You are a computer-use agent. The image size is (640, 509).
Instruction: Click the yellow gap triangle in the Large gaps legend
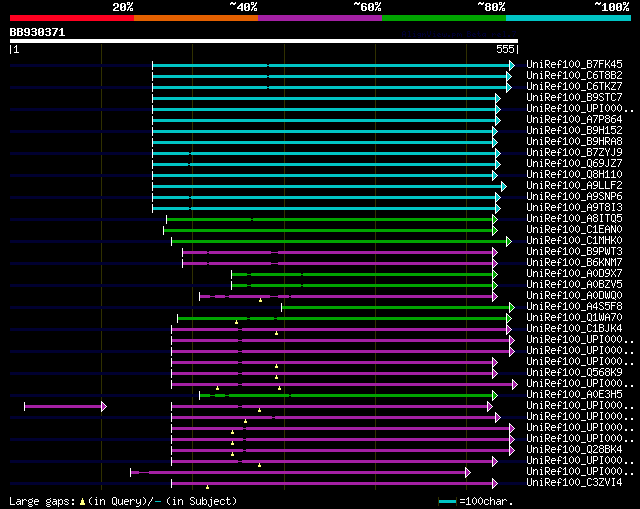[82, 502]
